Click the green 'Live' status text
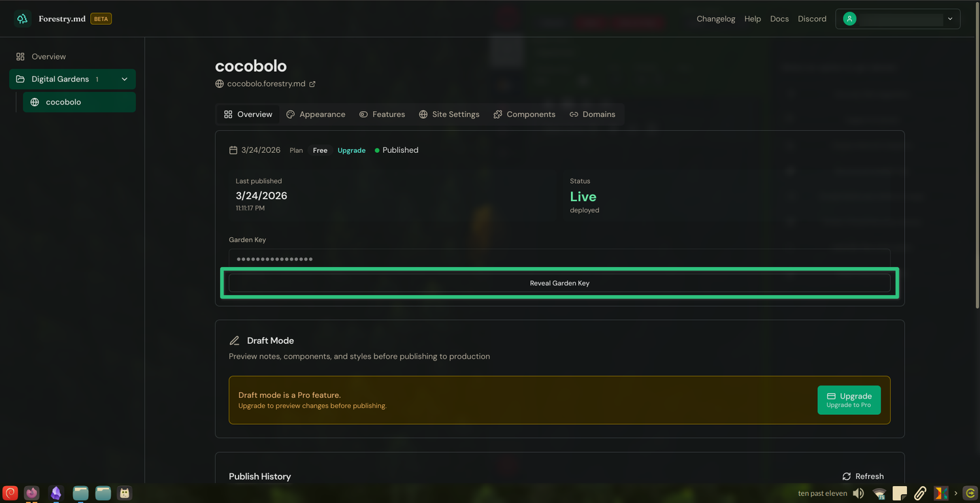The image size is (980, 503). (x=583, y=197)
